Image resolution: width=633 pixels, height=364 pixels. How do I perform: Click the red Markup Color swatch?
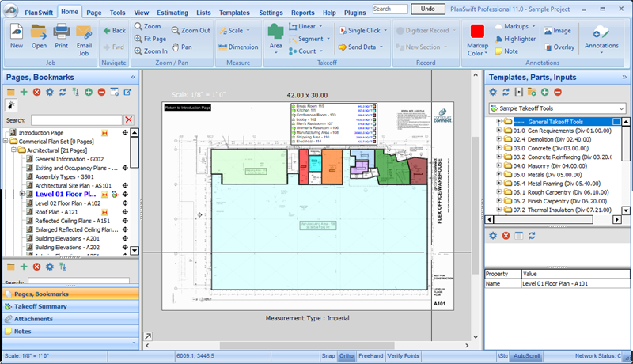click(x=477, y=32)
